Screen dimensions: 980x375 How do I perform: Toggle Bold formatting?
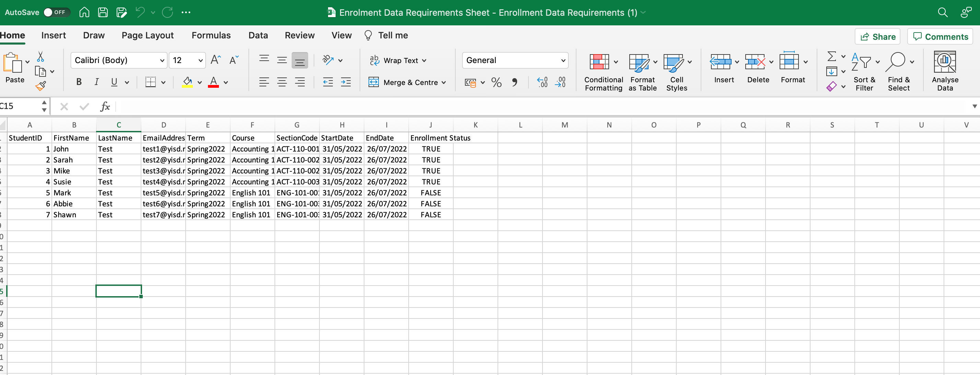[x=79, y=82]
